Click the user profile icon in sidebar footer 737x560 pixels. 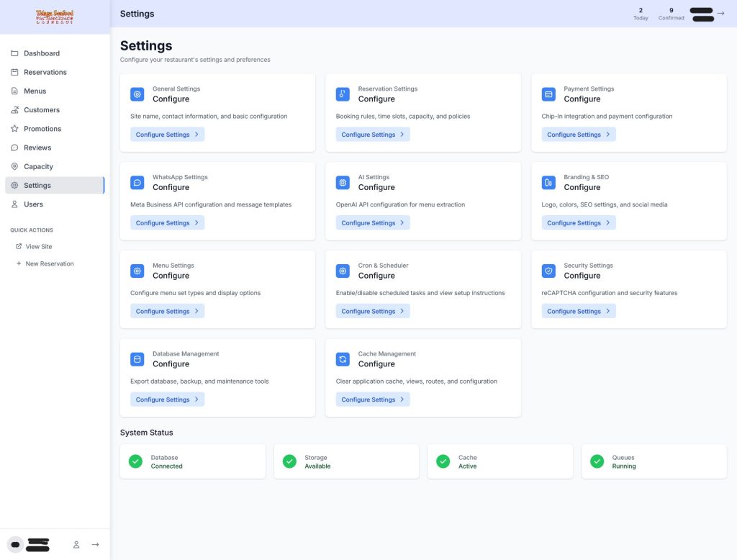[76, 545]
